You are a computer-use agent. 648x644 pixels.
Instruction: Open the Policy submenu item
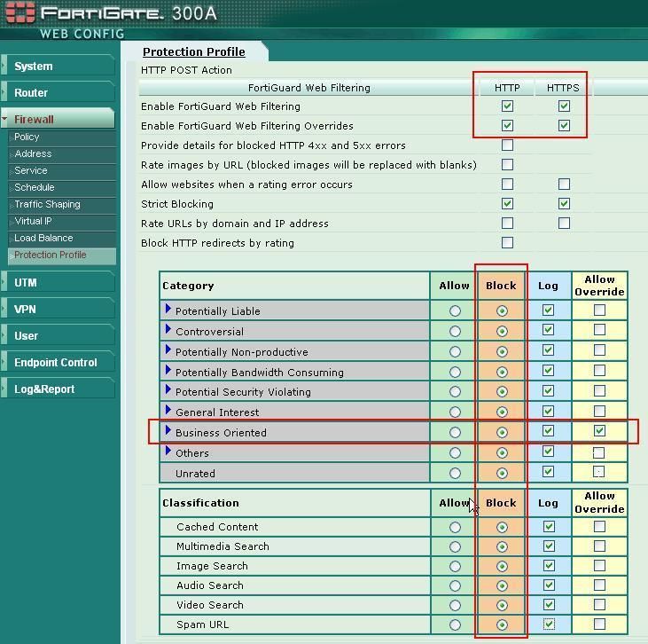[x=62, y=137]
